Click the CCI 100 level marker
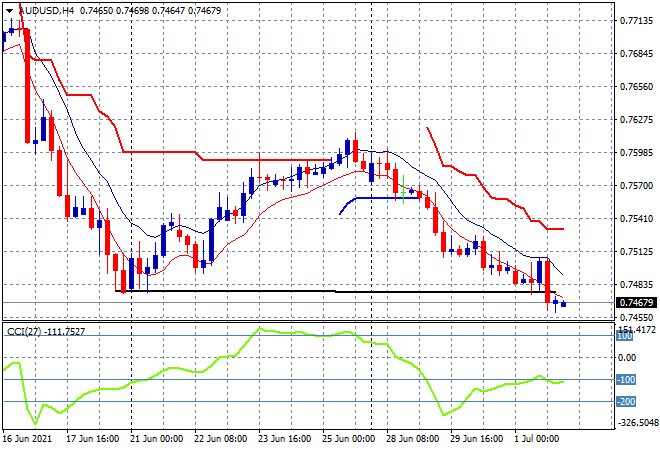The width and height of the screenshot is (660, 450). coord(624,336)
